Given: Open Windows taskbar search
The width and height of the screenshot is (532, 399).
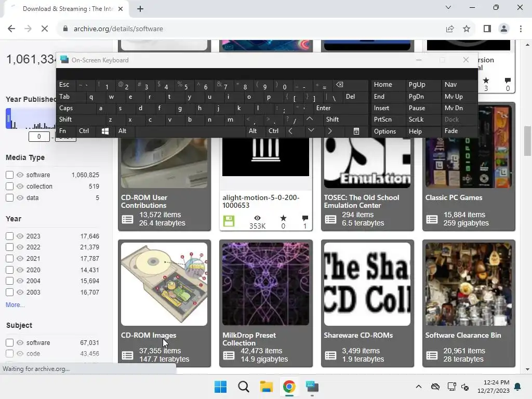Looking at the screenshot, I should pos(243,387).
